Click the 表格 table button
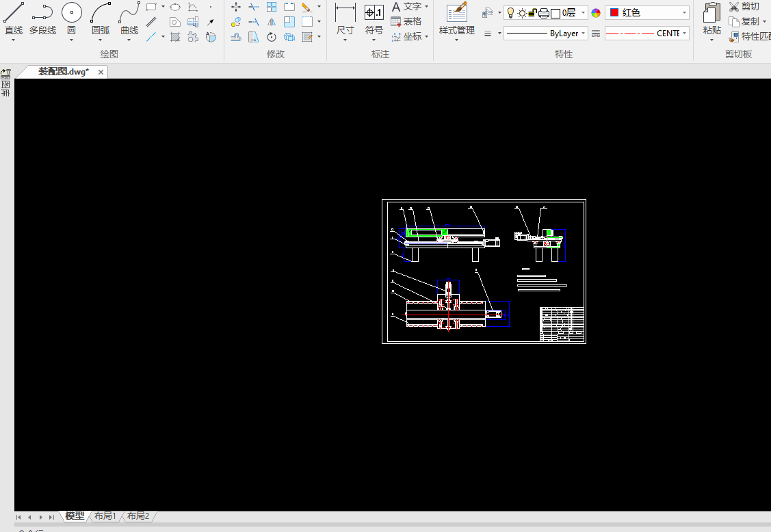Screen dimensions: 771x532 (406, 21)
